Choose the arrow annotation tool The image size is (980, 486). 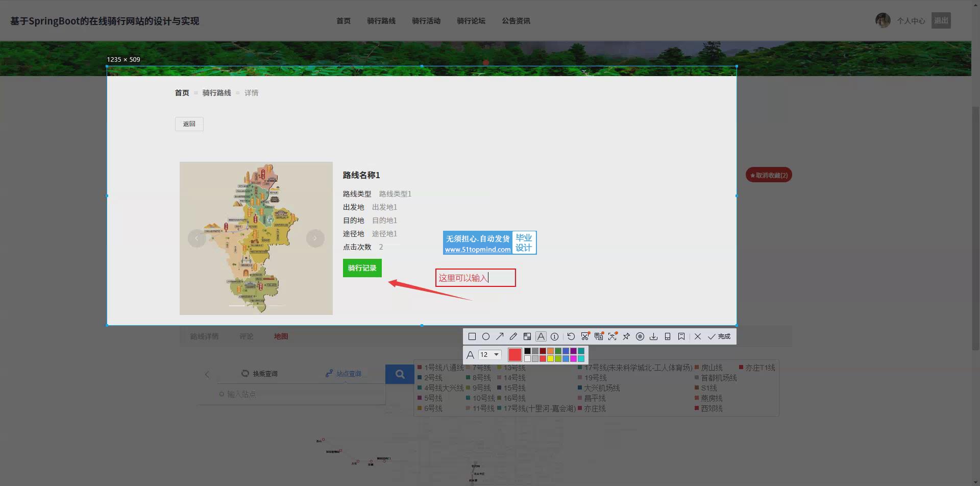(x=500, y=336)
